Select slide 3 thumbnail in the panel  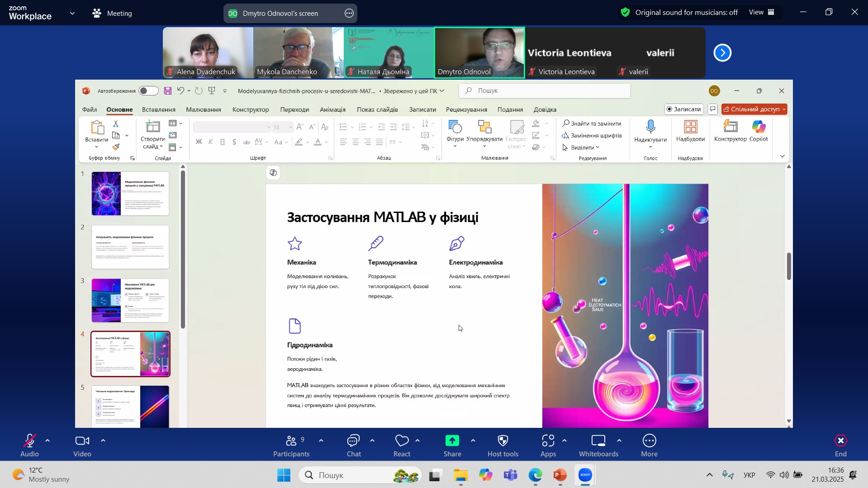pyautogui.click(x=130, y=300)
